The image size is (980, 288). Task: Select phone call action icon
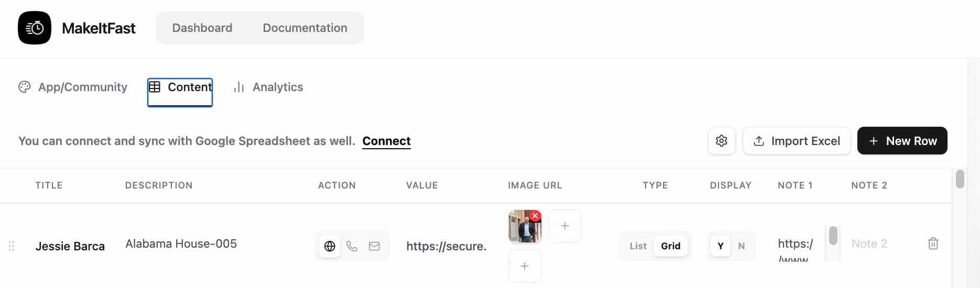point(352,246)
